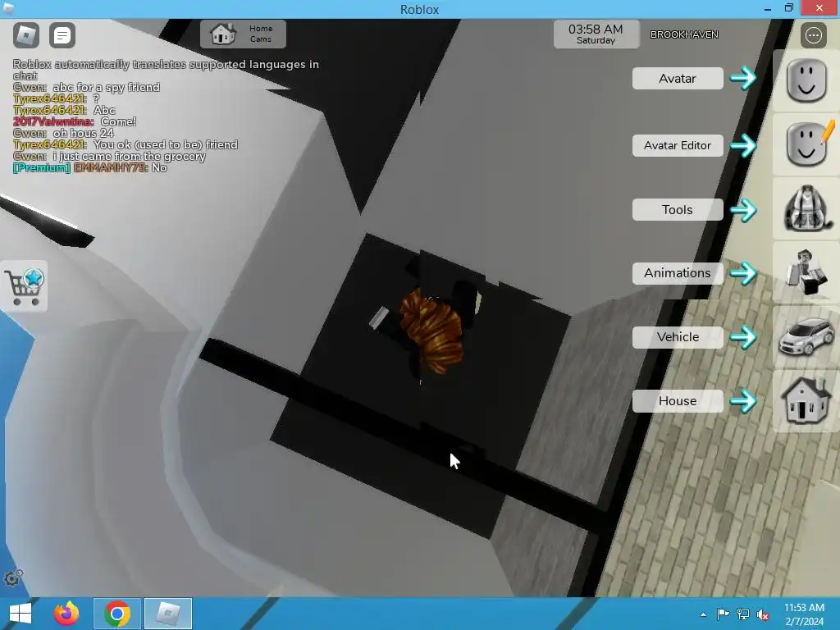Click the Vehicle label button
Image resolution: width=840 pixels, height=630 pixels.
click(x=677, y=337)
